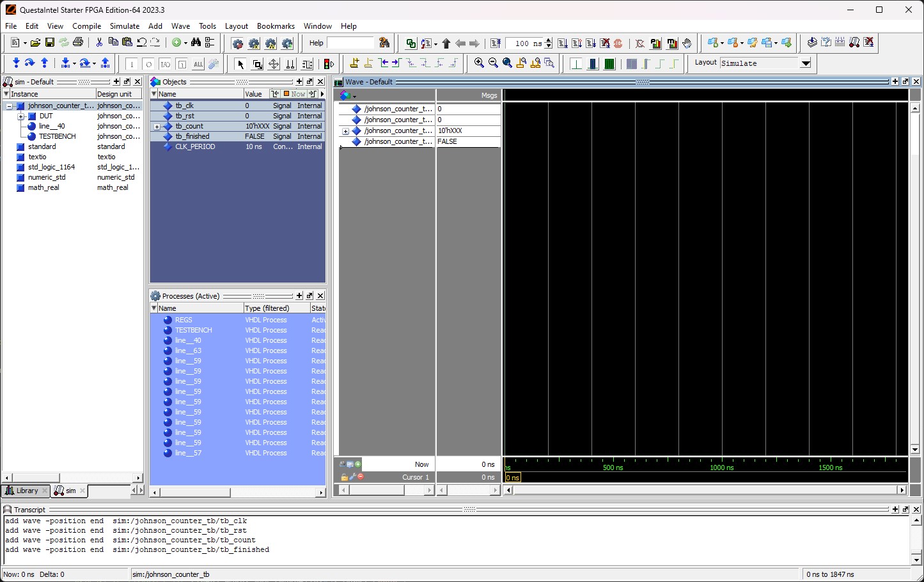This screenshot has width=924, height=582.
Task: Collapse the johnson_counter_tb top instance node
Action: (9, 106)
